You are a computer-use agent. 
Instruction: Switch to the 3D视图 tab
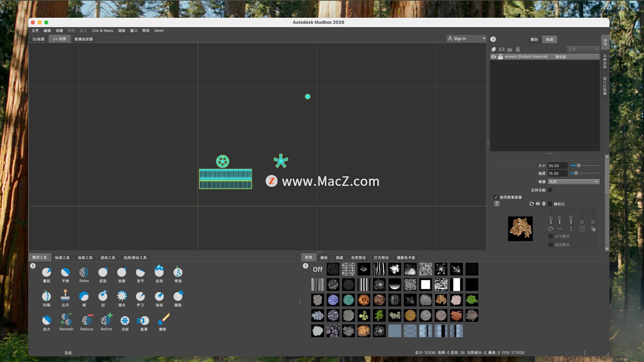click(38, 39)
